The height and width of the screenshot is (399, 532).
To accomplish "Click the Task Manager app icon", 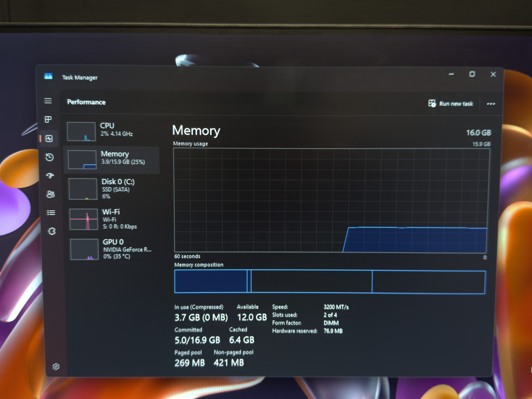I will [48, 76].
